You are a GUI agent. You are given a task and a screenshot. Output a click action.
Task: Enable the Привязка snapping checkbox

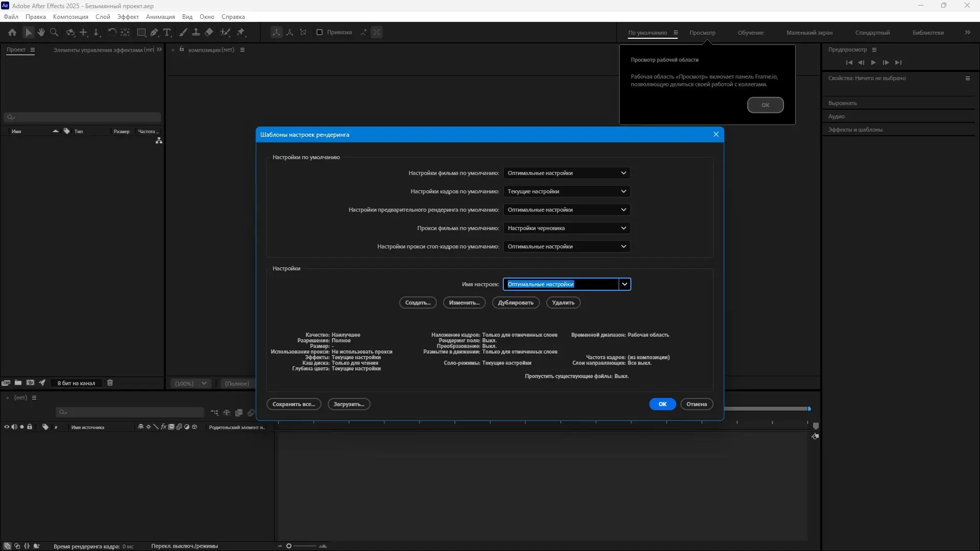pyautogui.click(x=320, y=32)
